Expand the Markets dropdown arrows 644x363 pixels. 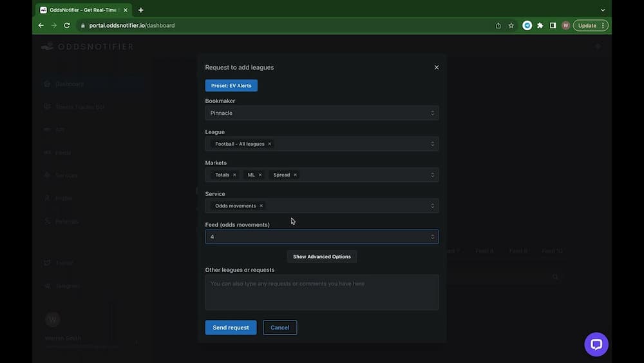433,175
